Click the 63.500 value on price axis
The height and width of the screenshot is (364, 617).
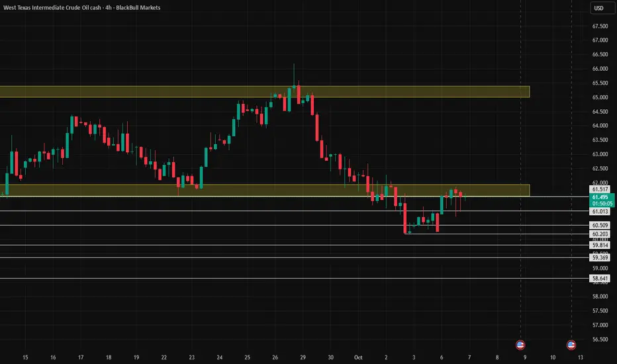click(x=600, y=140)
